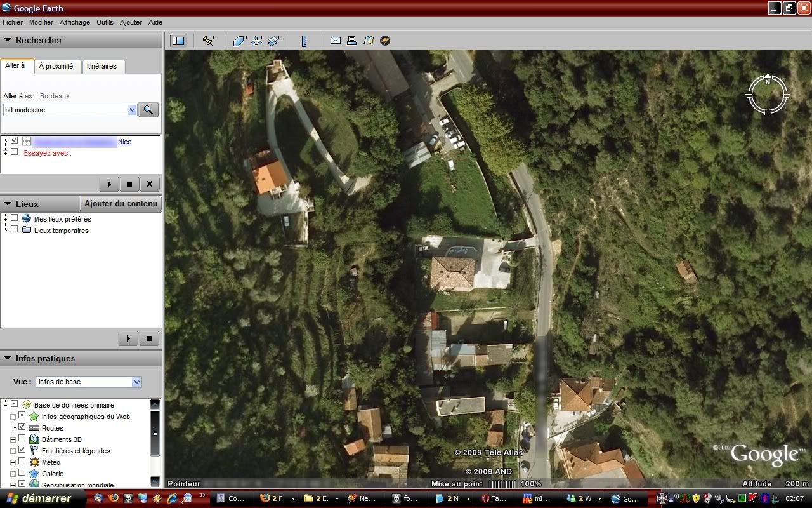The height and width of the screenshot is (508, 812).
Task: Stop the tour in the Lieux panel
Action: (x=148, y=338)
